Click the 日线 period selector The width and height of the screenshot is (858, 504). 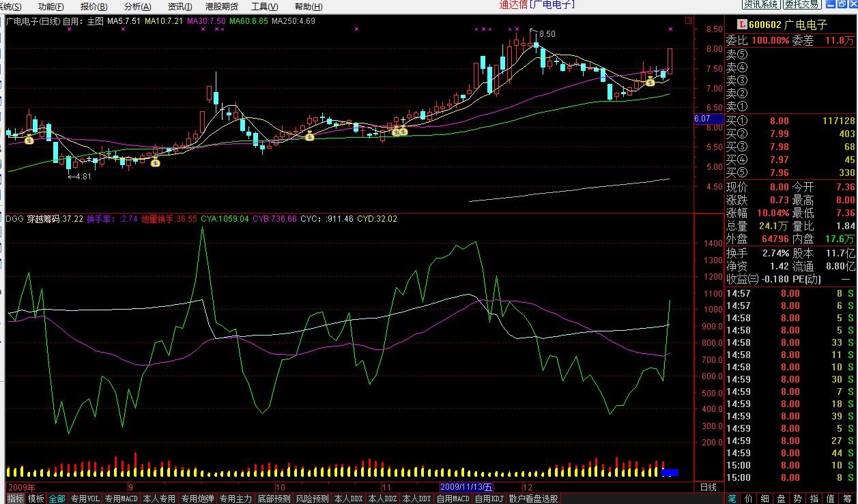tap(709, 487)
